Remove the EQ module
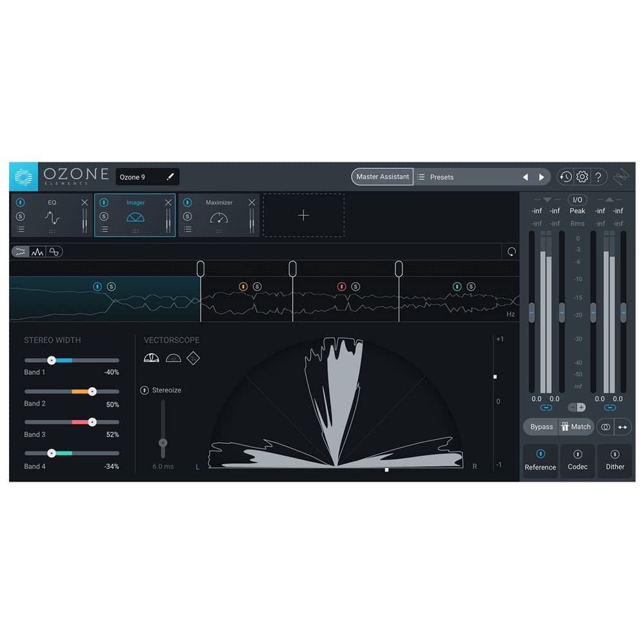 point(84,202)
